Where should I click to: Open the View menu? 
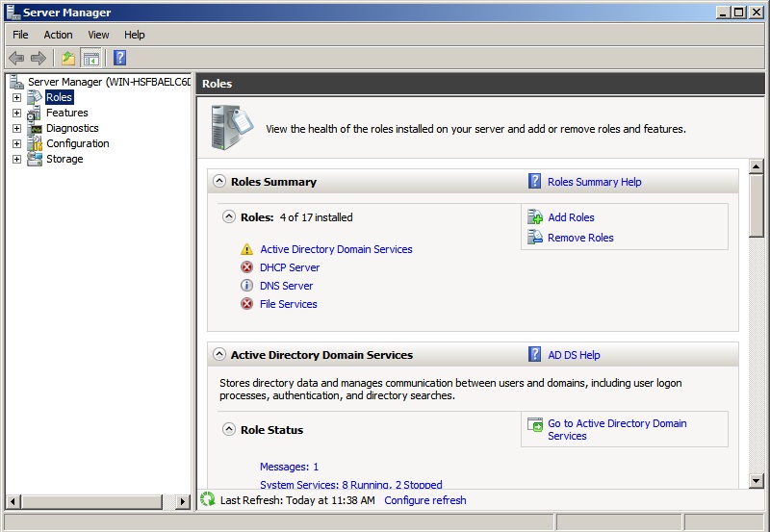[x=98, y=35]
